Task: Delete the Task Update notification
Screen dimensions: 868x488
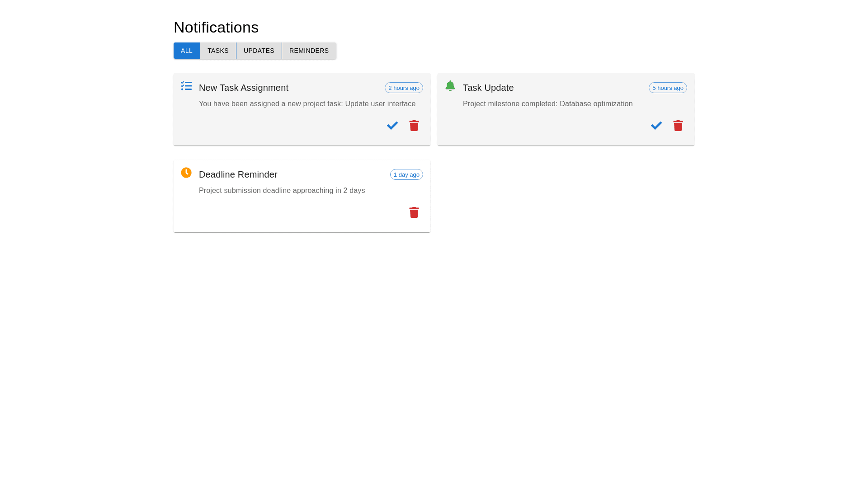Action: tap(678, 126)
